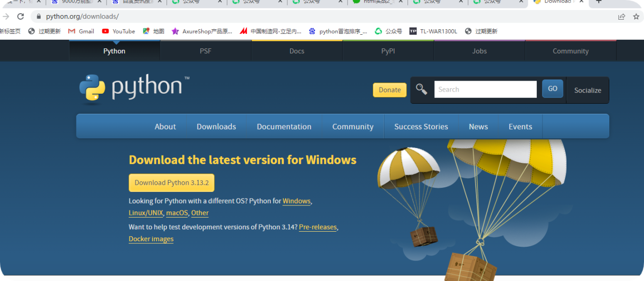Click heading 'Download the latest version for Windows'
Screen dimensions: 644x281
coord(243,160)
